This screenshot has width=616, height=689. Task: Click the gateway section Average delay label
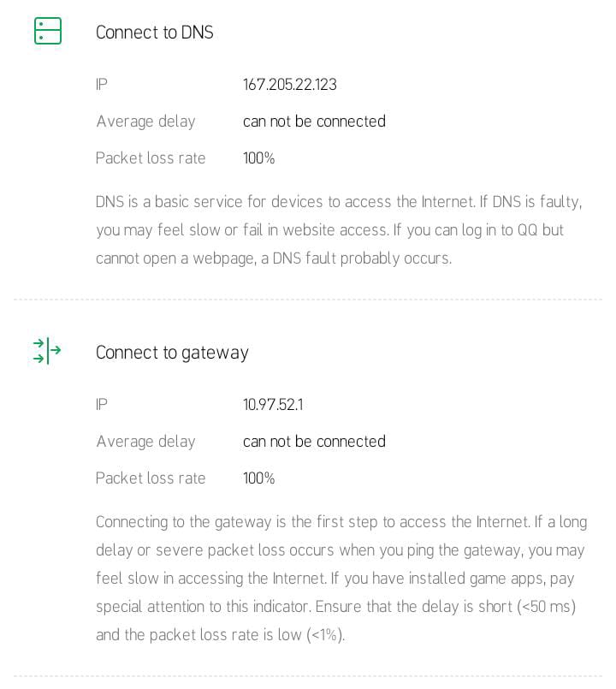click(145, 442)
